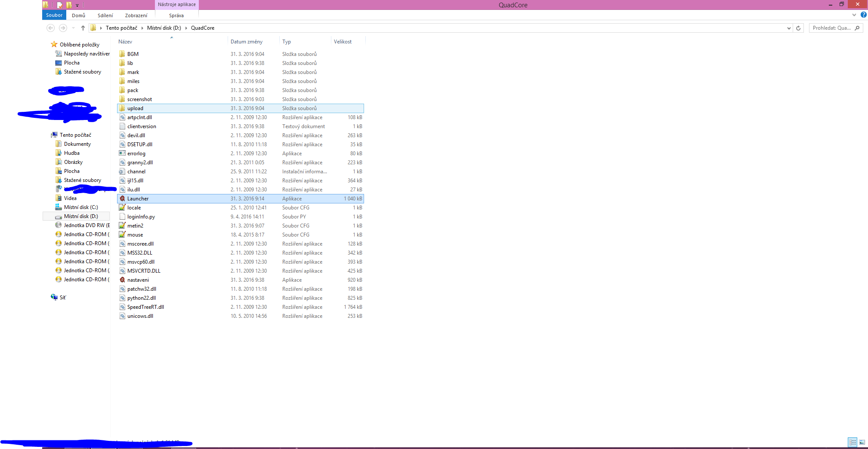The image size is (868, 449).
Task: Click the Oblíbené položky star icon
Action: (54, 44)
